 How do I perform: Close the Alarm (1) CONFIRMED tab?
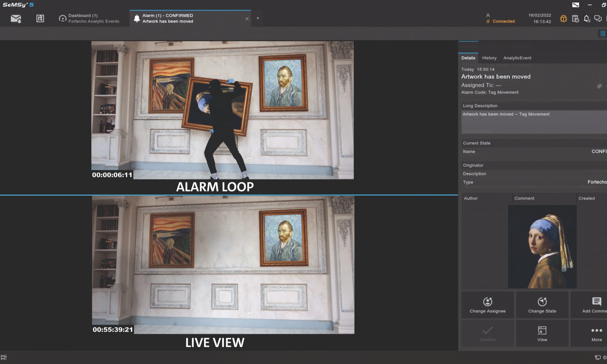pos(247,19)
